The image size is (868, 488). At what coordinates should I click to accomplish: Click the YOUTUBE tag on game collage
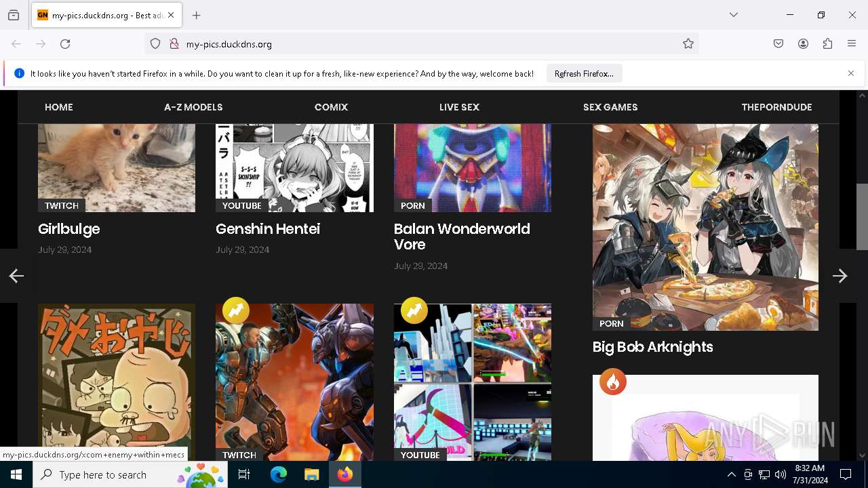click(420, 455)
